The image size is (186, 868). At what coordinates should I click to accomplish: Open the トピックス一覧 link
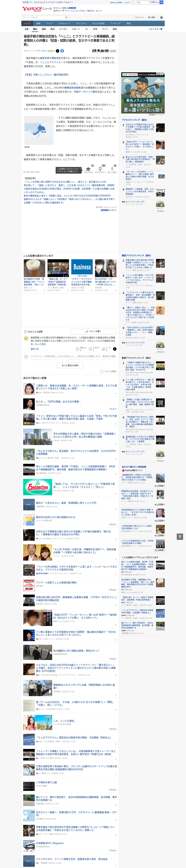(155, 29)
